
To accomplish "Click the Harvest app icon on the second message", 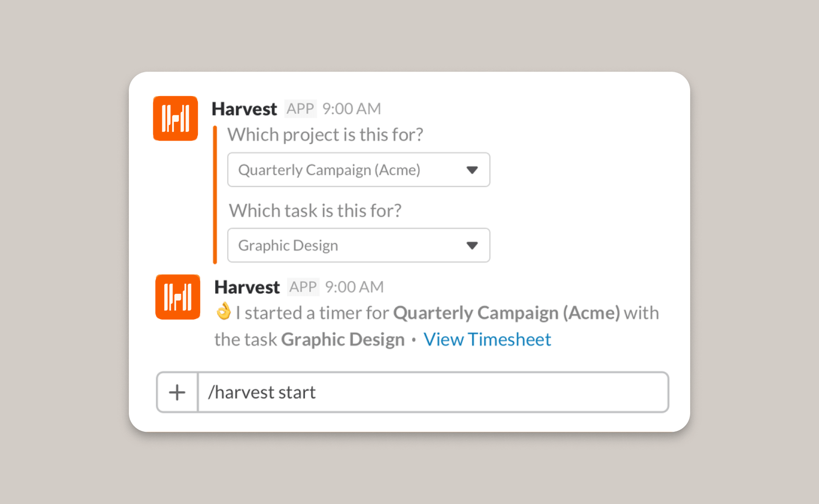I will 178,297.
